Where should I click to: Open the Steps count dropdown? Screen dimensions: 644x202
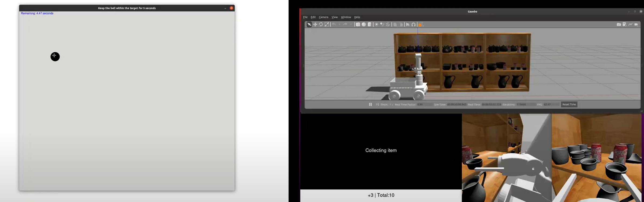tap(391, 104)
